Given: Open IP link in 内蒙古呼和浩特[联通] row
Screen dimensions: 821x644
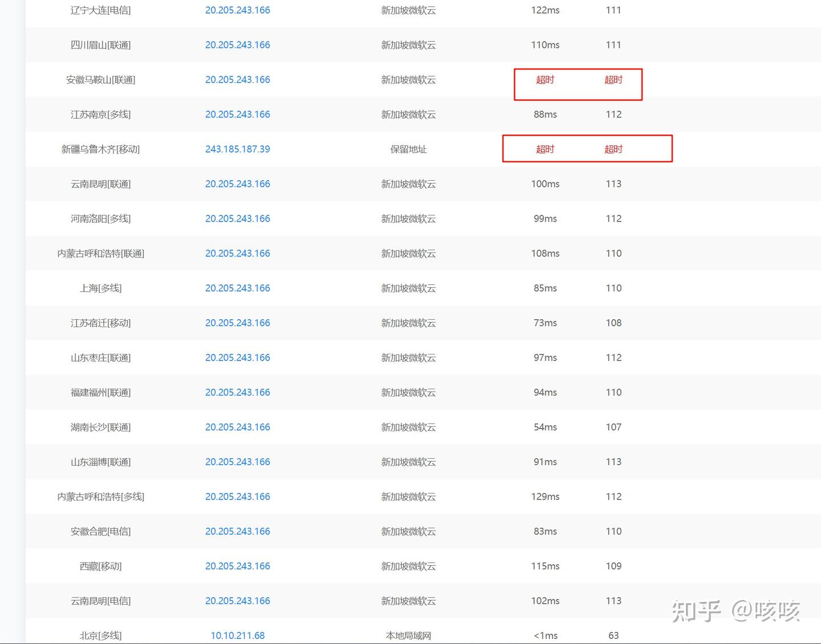Looking at the screenshot, I should [238, 254].
